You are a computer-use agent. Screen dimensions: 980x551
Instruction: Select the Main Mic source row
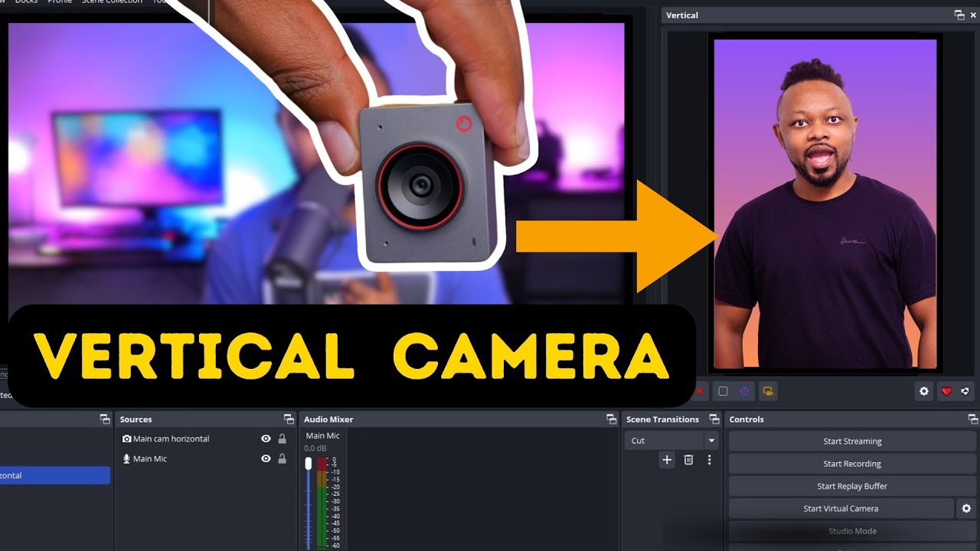coord(205,458)
